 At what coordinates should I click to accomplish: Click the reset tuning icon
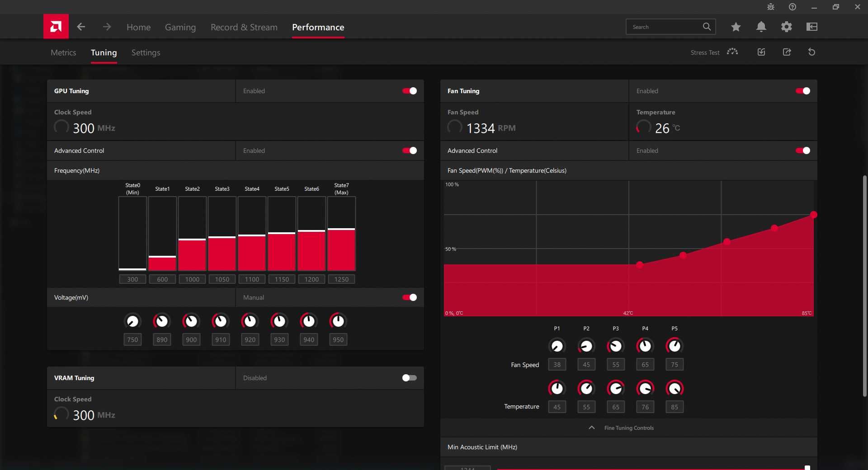[812, 52]
